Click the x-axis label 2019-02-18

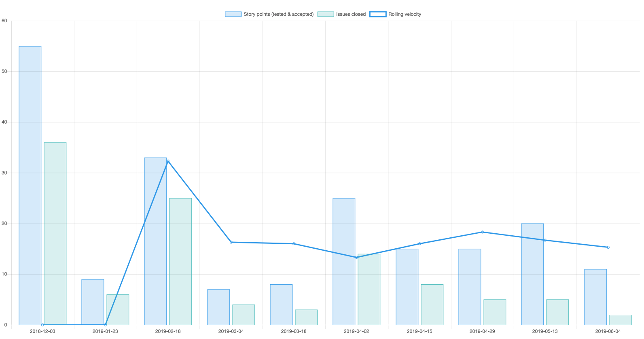[x=168, y=331]
